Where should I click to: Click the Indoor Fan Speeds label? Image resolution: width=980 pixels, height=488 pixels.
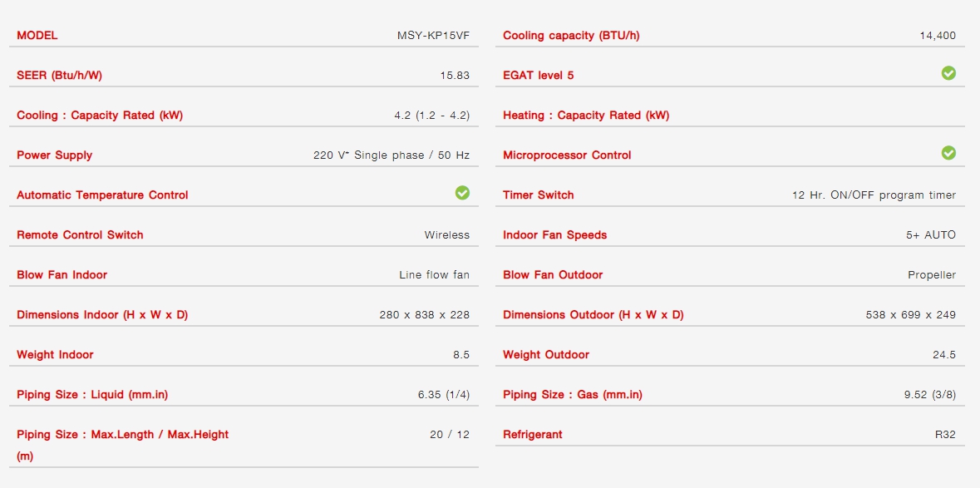(x=555, y=235)
